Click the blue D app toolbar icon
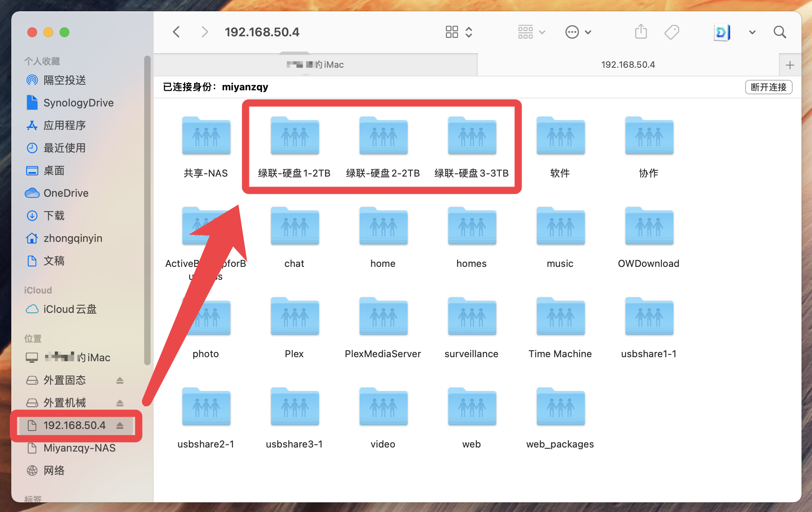This screenshot has height=512, width=812. pos(721,32)
